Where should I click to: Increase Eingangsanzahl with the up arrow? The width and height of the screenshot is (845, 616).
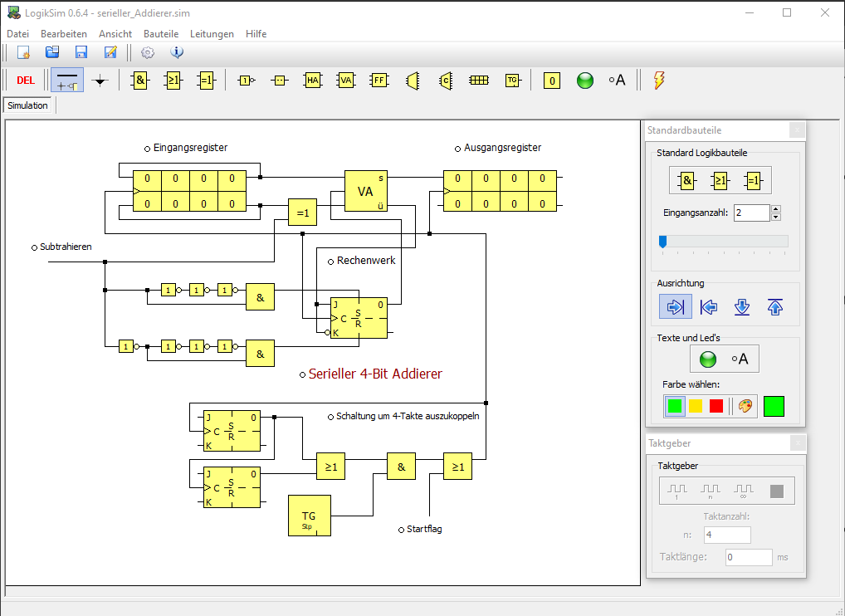[x=776, y=209]
